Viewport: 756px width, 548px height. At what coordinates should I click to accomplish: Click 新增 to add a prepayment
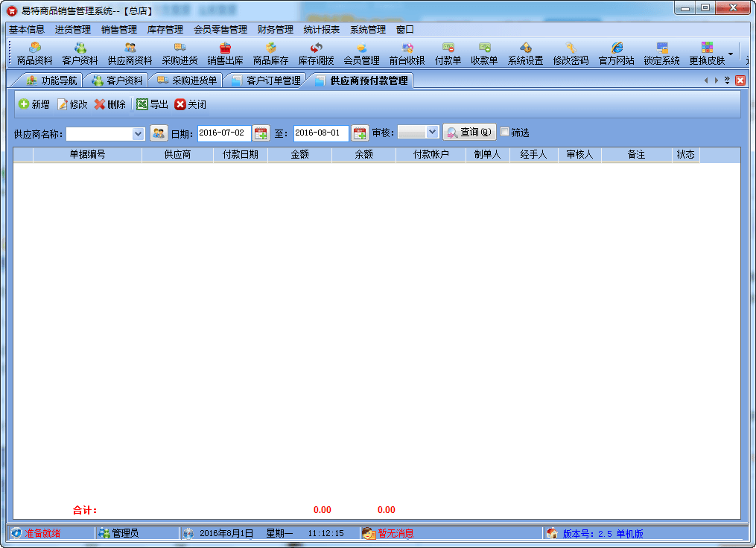(x=34, y=104)
